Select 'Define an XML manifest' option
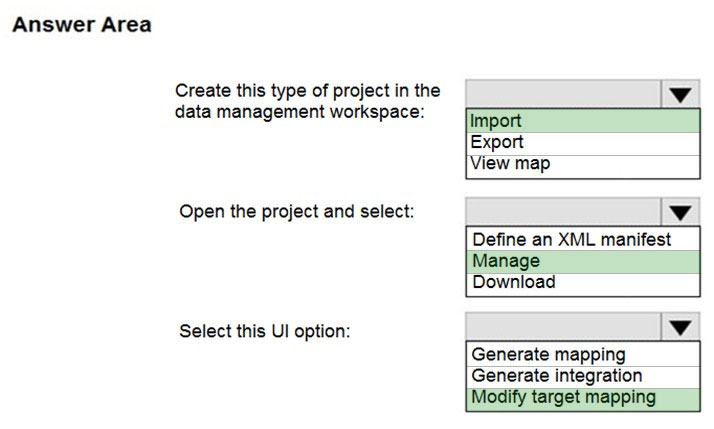 tap(583, 239)
